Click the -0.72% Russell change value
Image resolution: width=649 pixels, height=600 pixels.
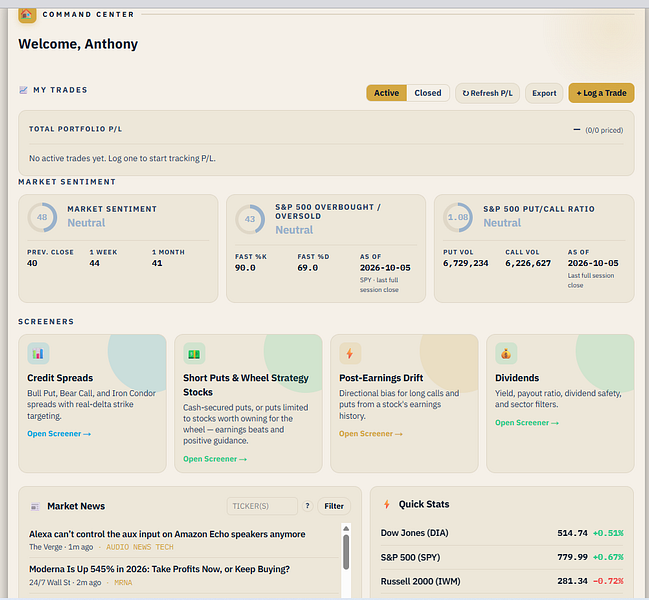point(608,581)
